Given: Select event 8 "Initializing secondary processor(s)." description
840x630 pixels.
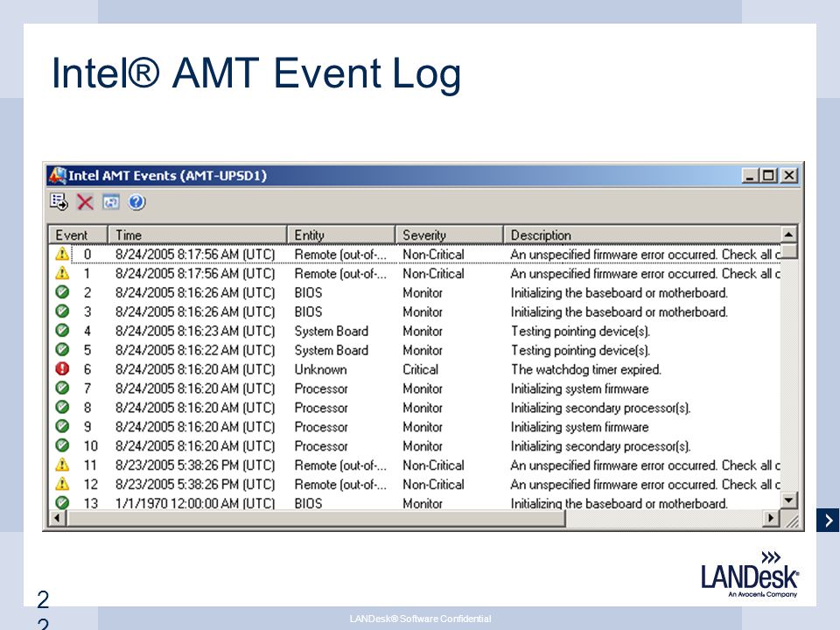Looking at the screenshot, I should tap(600, 408).
